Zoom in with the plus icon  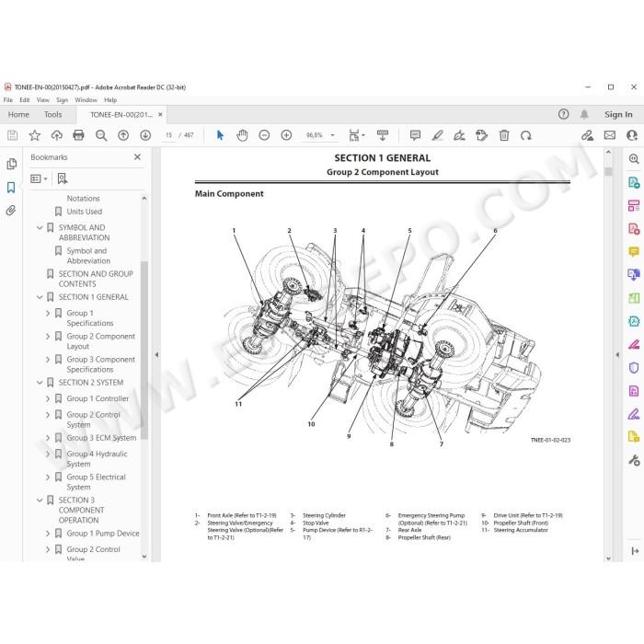(x=286, y=135)
